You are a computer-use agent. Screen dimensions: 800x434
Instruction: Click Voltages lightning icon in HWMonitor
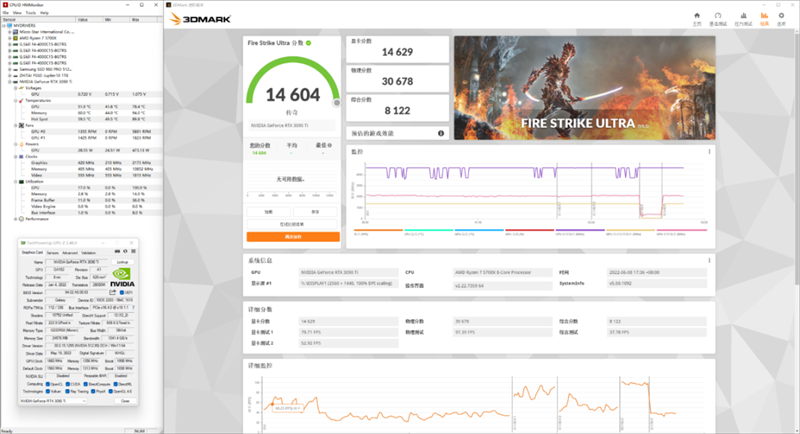tap(21, 88)
